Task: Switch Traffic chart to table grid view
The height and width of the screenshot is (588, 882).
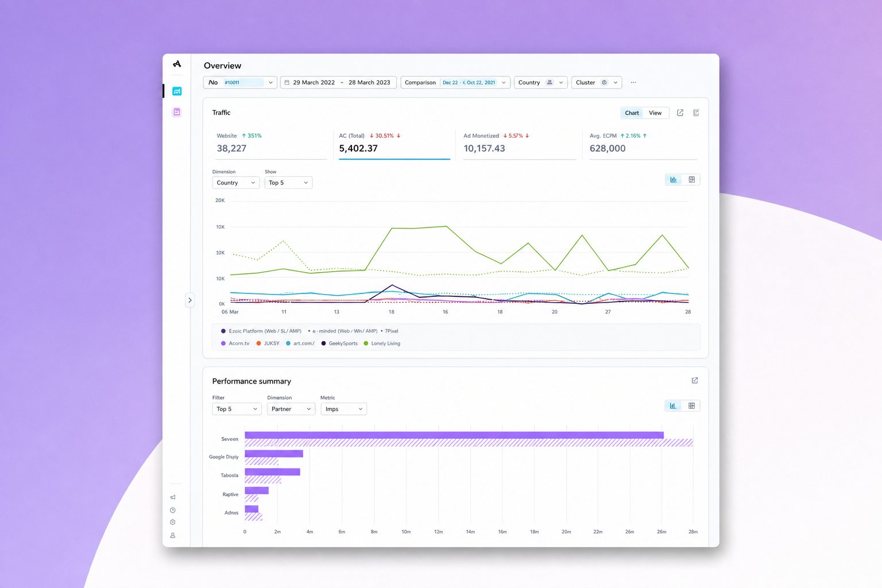Action: (x=691, y=180)
